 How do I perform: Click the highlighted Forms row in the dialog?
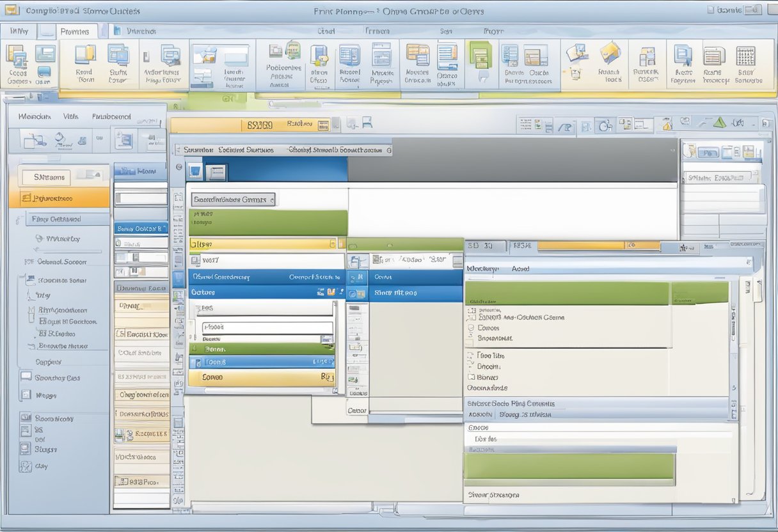point(262,361)
